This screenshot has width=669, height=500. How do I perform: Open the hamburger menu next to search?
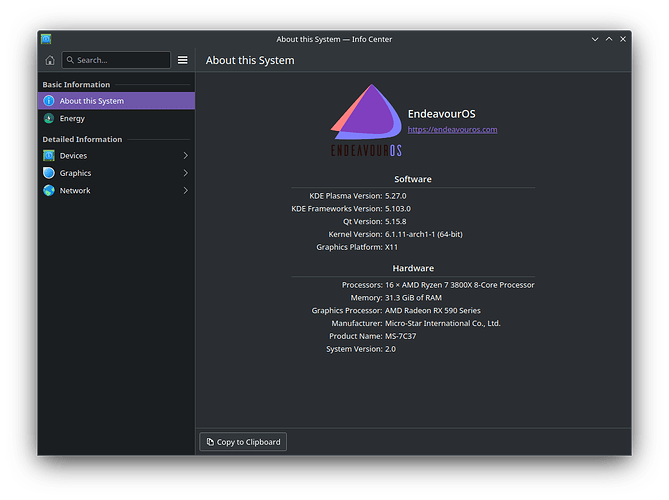[183, 60]
